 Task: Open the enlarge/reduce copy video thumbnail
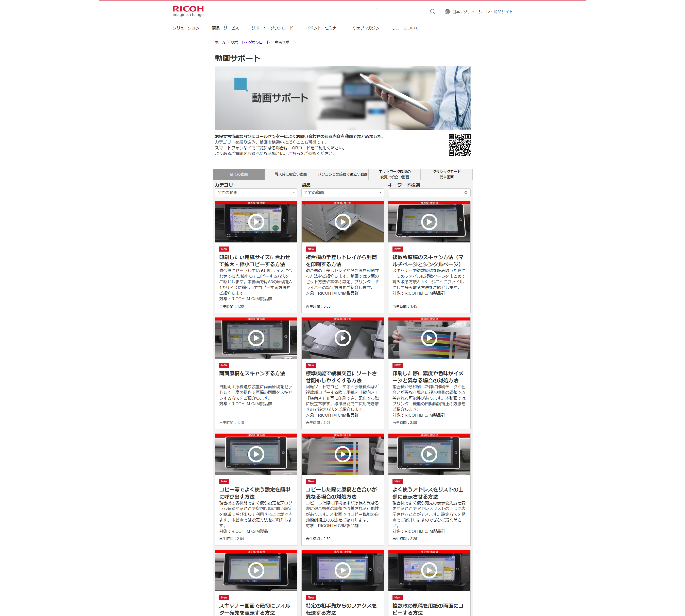coord(256,222)
